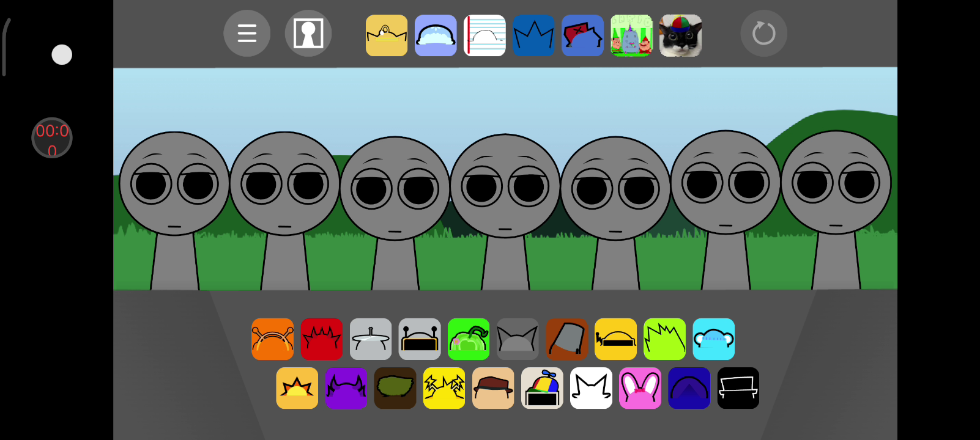Pick the orange antennae sound icon
Image resolution: width=980 pixels, height=440 pixels.
click(x=273, y=339)
